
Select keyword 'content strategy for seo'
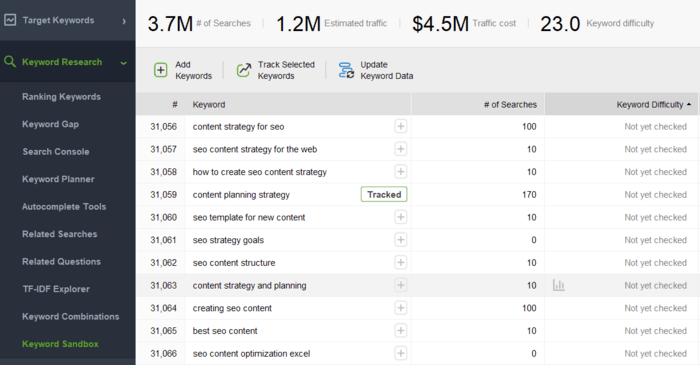pyautogui.click(x=238, y=126)
